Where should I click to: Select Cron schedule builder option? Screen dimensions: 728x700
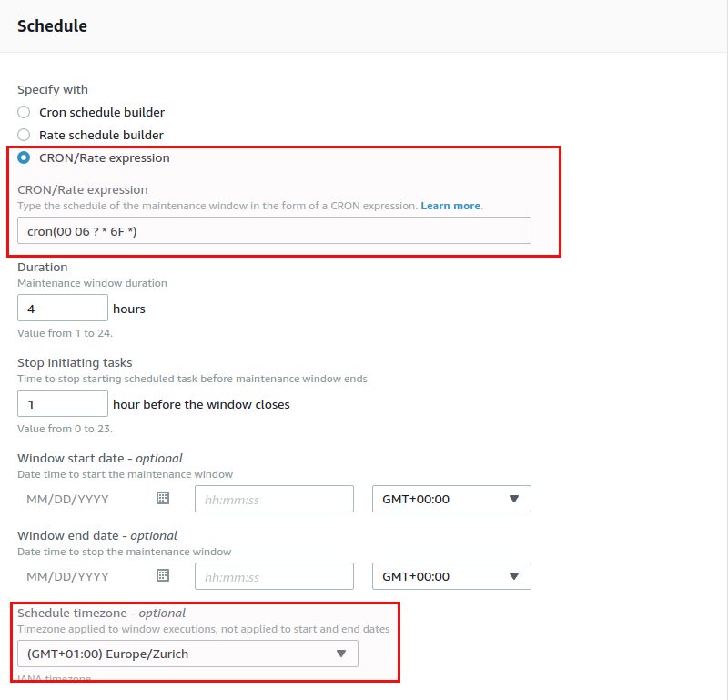(24, 112)
